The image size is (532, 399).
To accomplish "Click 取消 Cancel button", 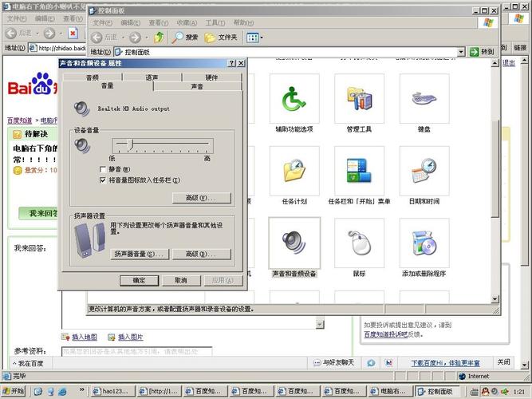I will coord(181,280).
